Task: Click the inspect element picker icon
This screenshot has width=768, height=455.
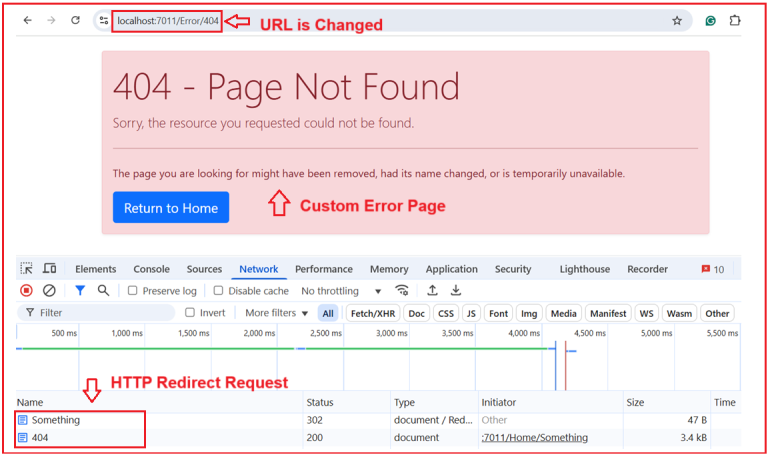Action: 27,269
